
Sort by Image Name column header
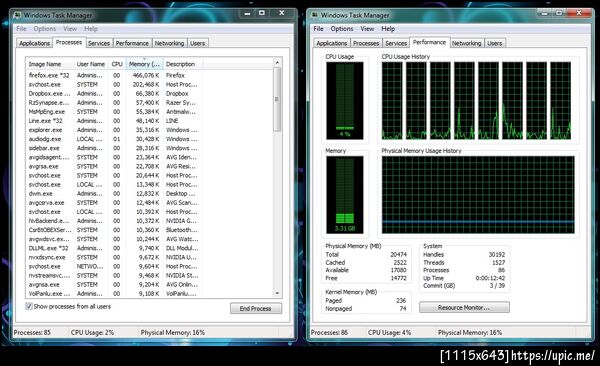point(49,64)
